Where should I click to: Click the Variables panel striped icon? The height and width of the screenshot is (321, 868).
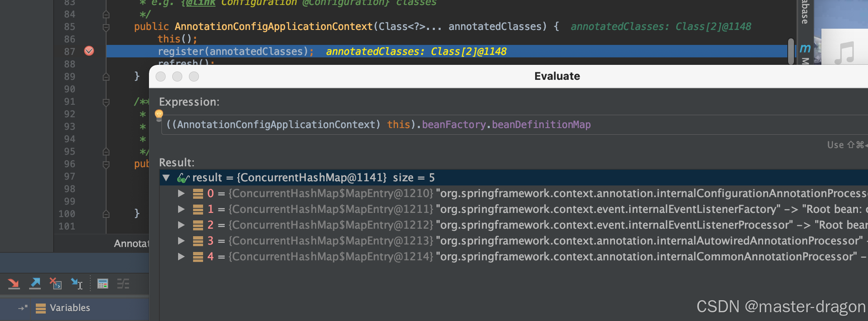pos(41,308)
